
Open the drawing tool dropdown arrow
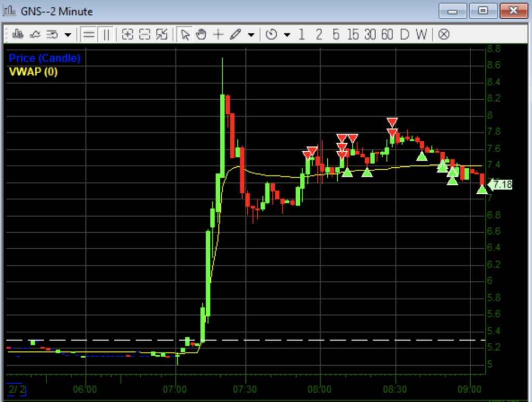[251, 35]
